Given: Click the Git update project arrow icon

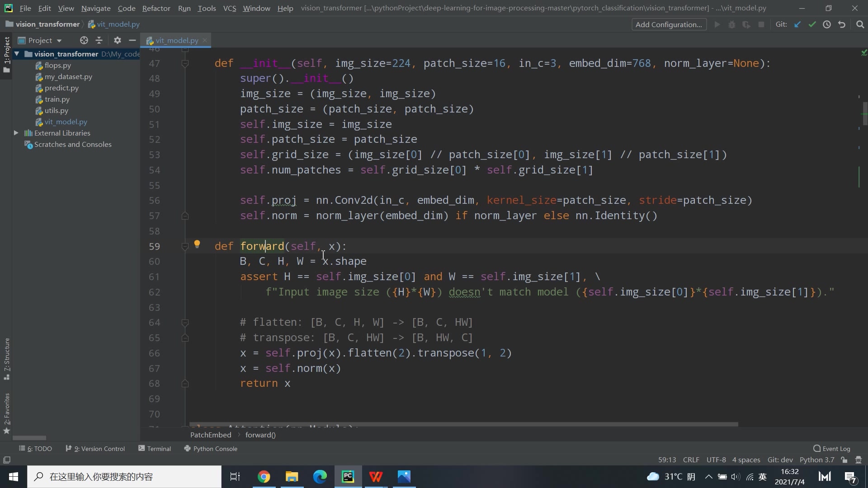Looking at the screenshot, I should 797,24.
